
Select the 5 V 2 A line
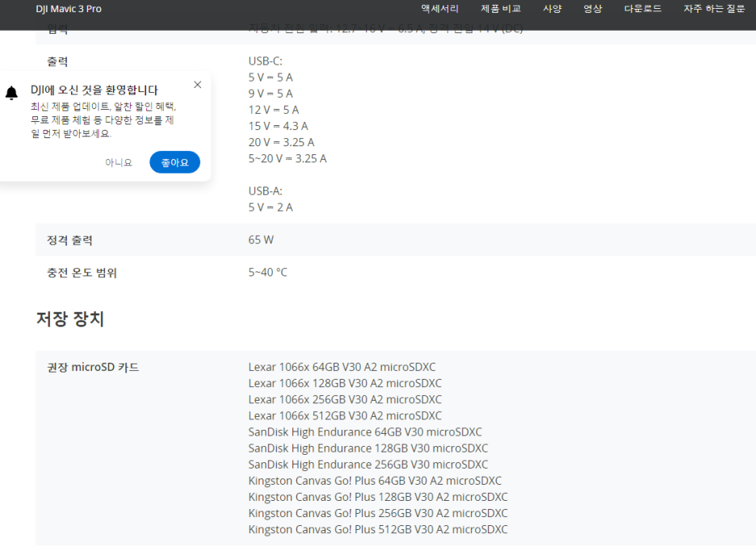coord(271,208)
